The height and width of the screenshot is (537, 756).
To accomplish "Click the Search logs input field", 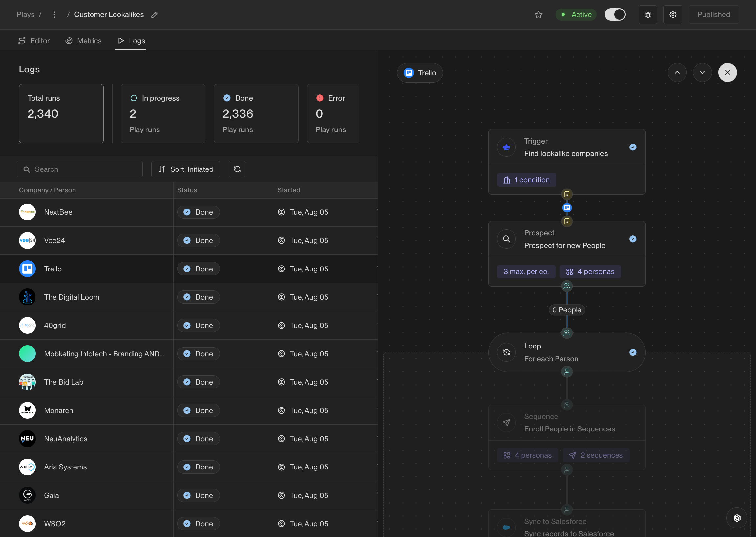I will pyautogui.click(x=80, y=169).
